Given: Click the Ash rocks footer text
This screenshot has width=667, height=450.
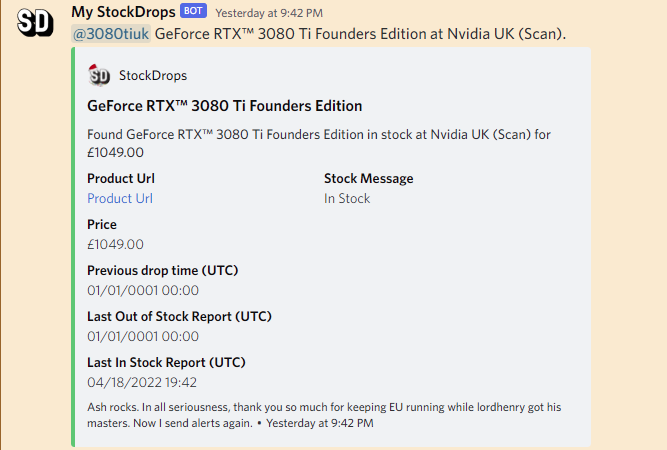Looking at the screenshot, I should (324, 415).
